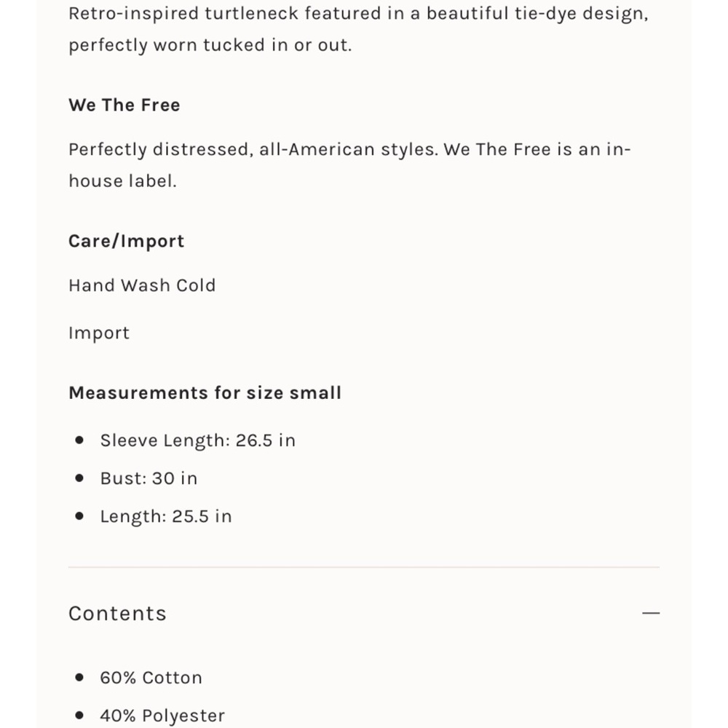Image resolution: width=728 pixels, height=728 pixels.
Task: Click the bullet beside 60% Cotton
Action: click(79, 677)
